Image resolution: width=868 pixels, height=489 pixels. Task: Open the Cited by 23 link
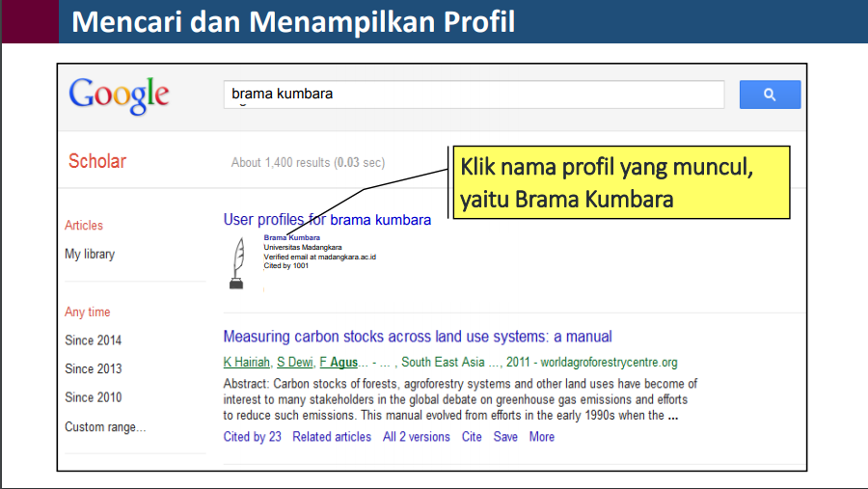[x=253, y=437]
